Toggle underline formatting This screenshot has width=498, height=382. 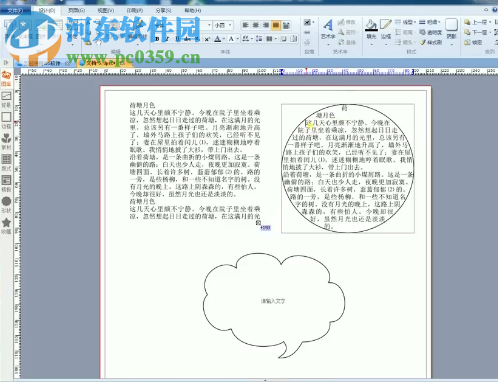177,39
